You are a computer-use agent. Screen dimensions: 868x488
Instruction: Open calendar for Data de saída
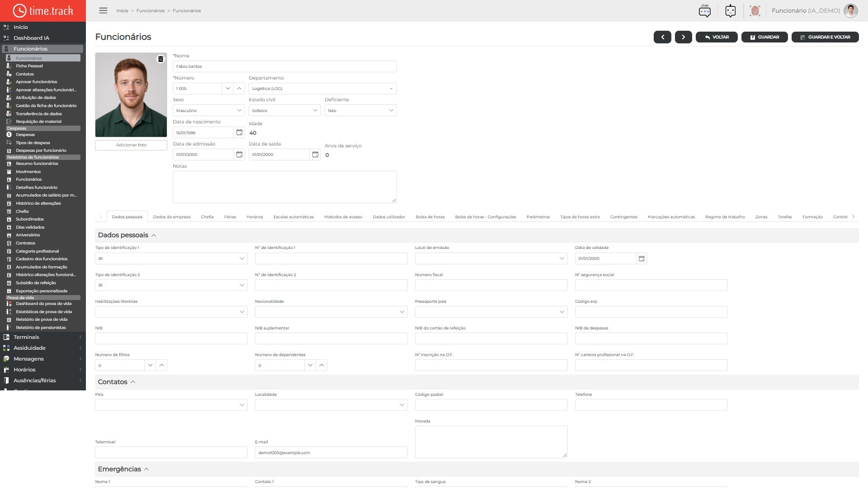315,155
